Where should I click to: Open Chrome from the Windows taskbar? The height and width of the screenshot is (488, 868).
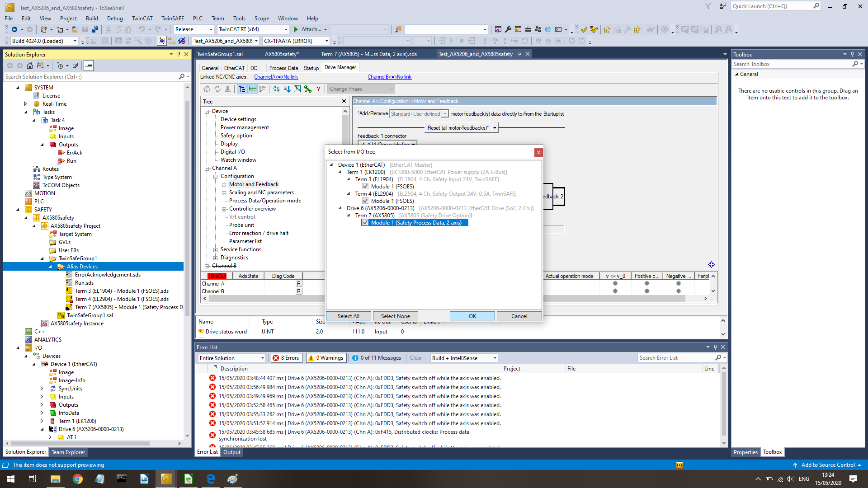point(78,479)
